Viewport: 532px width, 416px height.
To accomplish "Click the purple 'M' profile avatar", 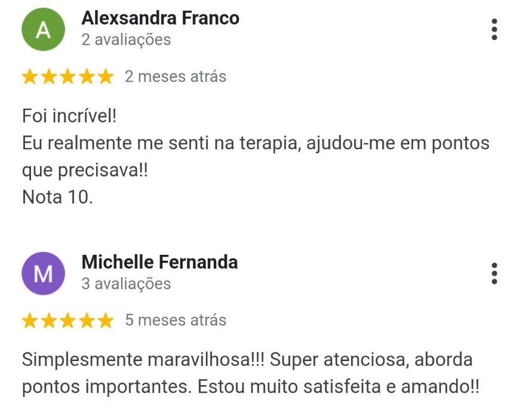I will pyautogui.click(x=44, y=273).
